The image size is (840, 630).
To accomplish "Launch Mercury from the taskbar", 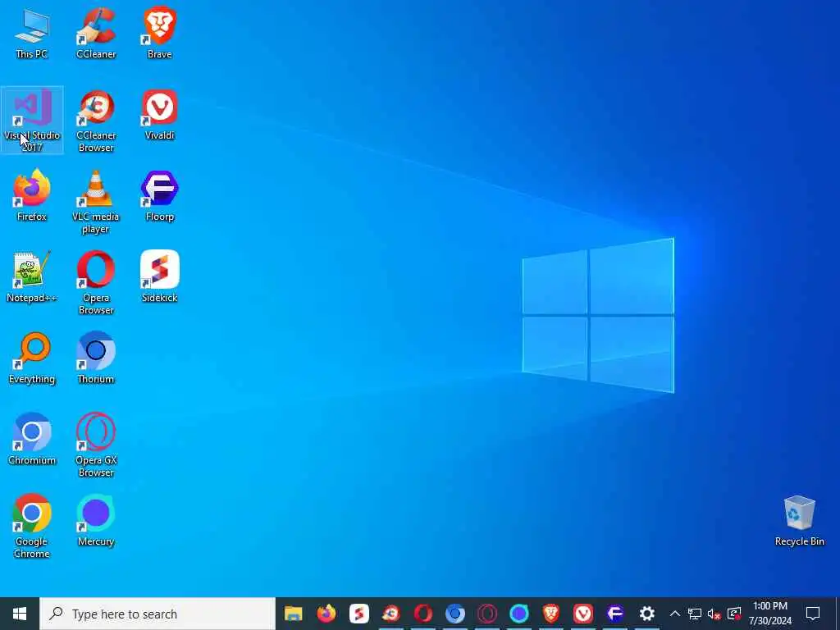I will coord(519,614).
